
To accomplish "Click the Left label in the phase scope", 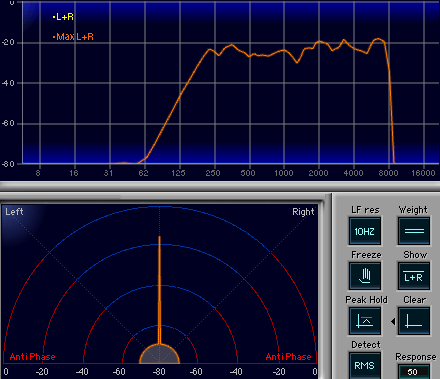I will coord(14,212).
